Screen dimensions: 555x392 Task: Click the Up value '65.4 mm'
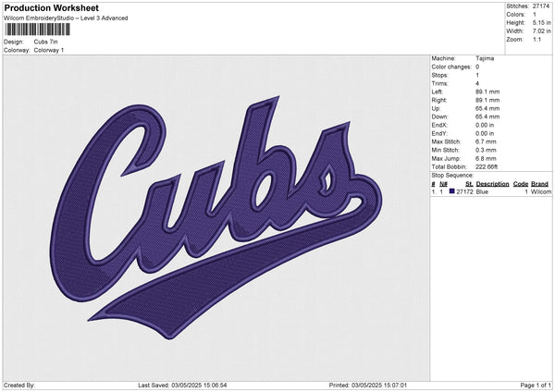click(x=487, y=108)
